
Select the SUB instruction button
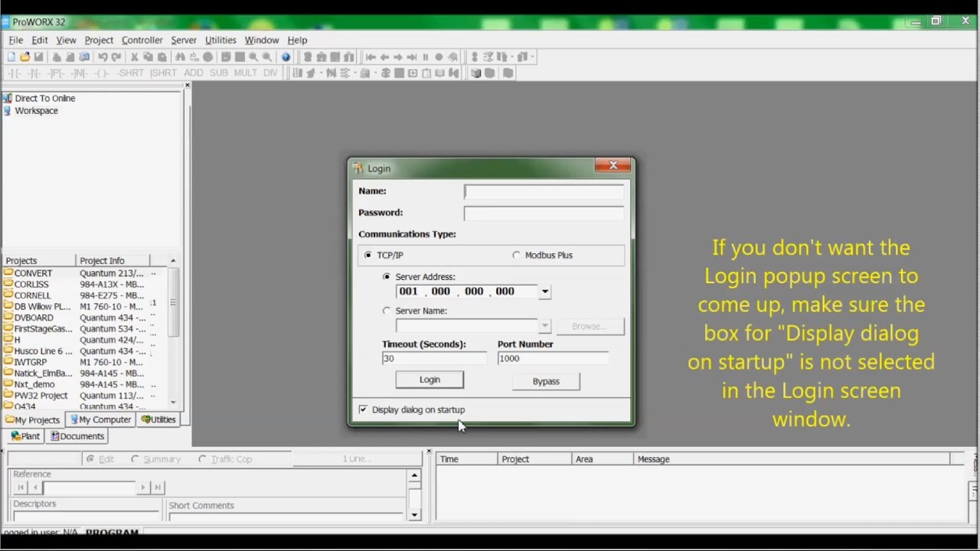tap(219, 73)
